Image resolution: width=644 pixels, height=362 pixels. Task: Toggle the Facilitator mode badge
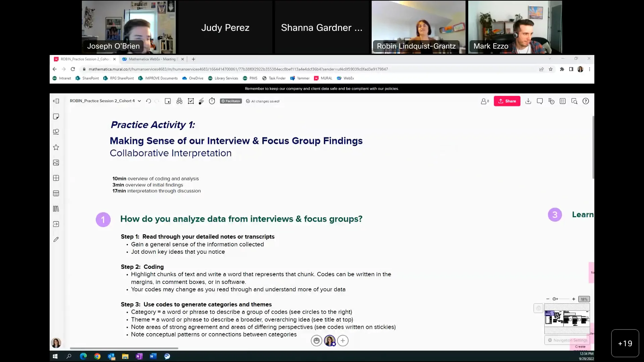231,101
